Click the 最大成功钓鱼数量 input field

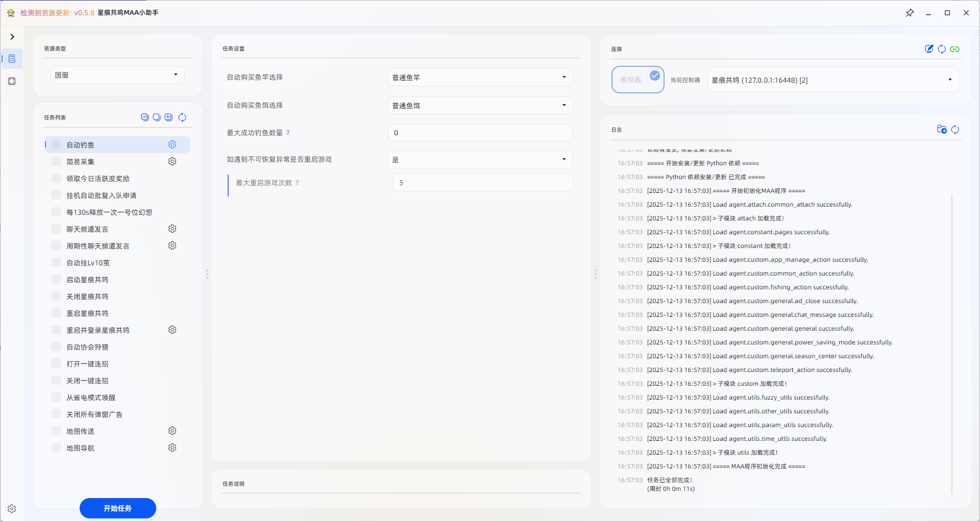(x=480, y=133)
